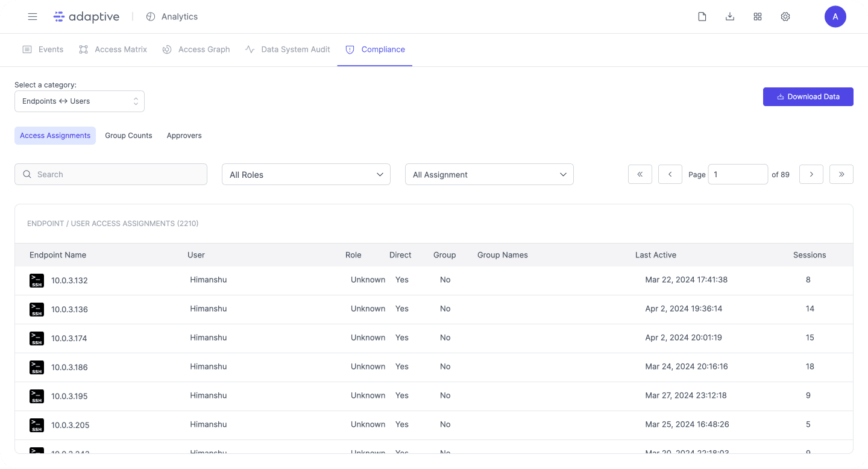The image size is (868, 469).
Task: Click the Analytics title in header
Action: click(180, 17)
